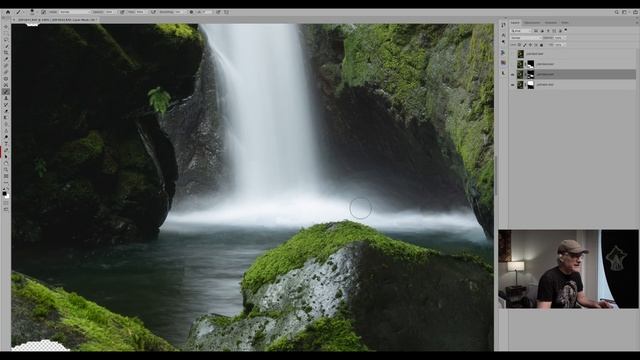Screen dimensions: 640x360
Task: Filter layers by smart objects icon
Action: point(560,31)
